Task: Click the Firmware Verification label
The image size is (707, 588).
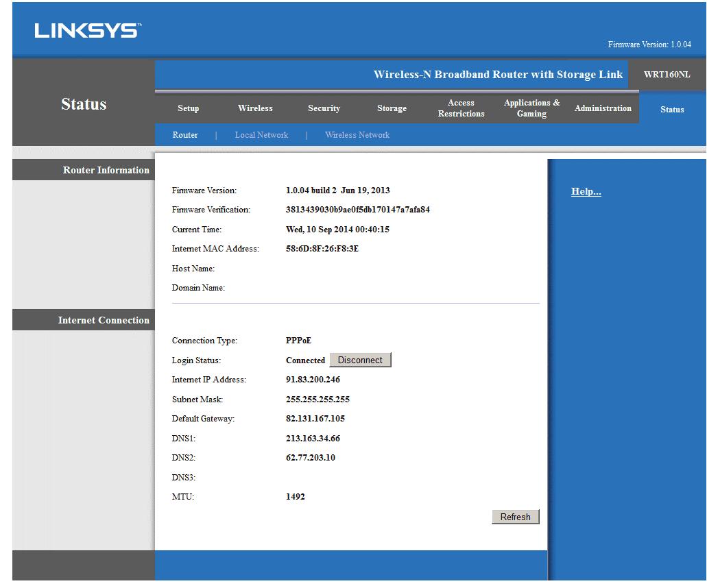Action: (x=211, y=210)
